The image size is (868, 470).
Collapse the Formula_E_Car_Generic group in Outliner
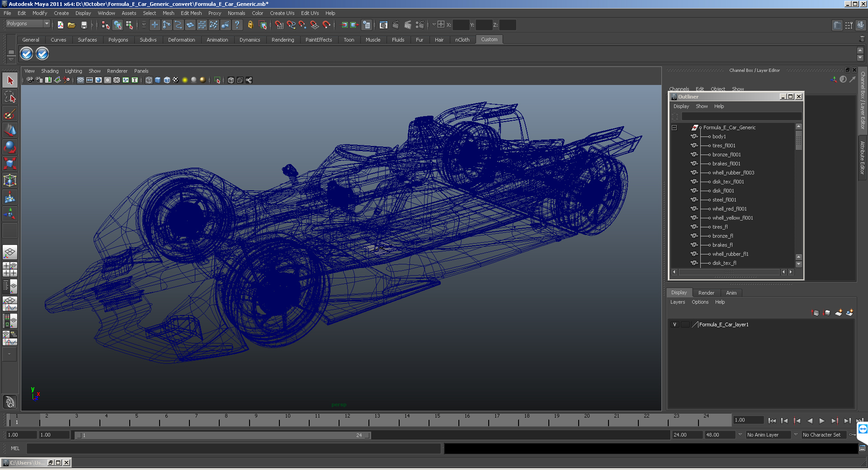675,128
